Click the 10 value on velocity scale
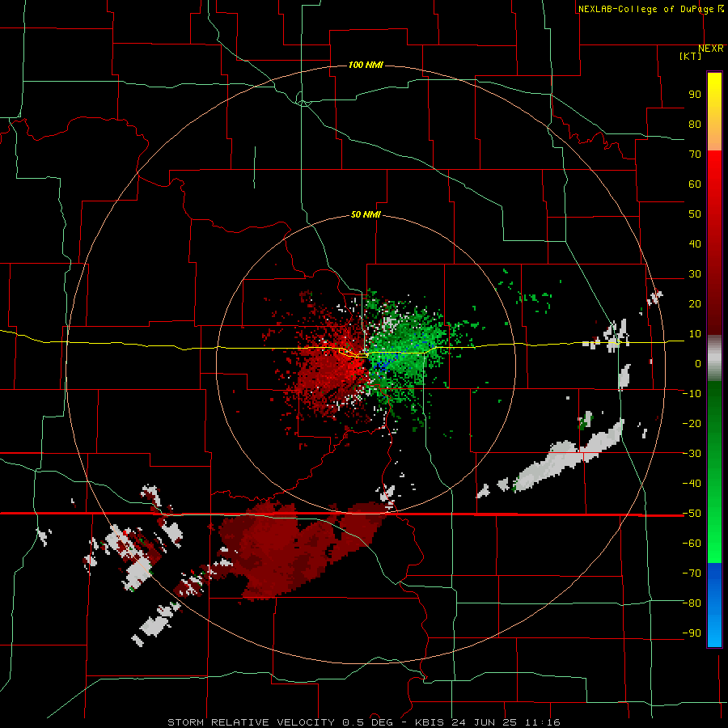 click(x=695, y=334)
